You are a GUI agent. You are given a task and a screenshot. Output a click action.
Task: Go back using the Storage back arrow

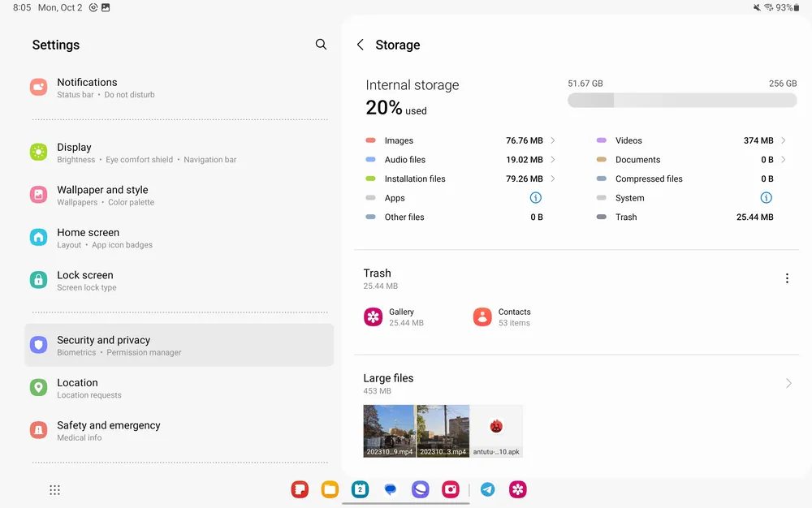(x=361, y=45)
